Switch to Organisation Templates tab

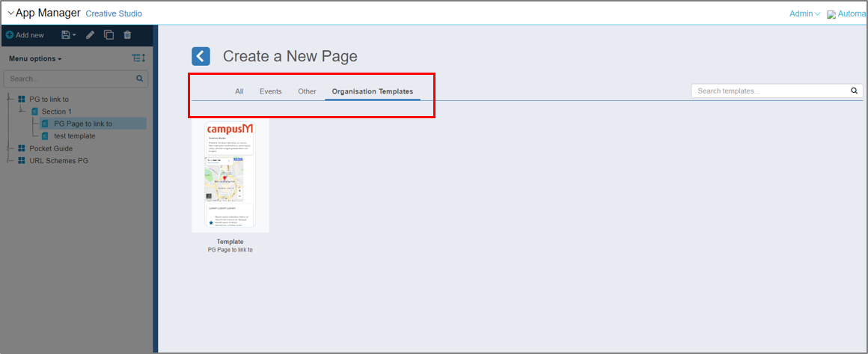(373, 91)
